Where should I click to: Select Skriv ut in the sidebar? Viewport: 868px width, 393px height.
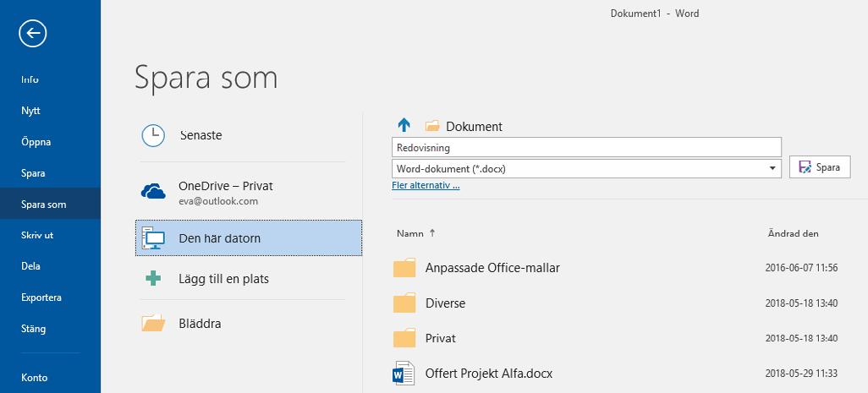click(x=37, y=235)
